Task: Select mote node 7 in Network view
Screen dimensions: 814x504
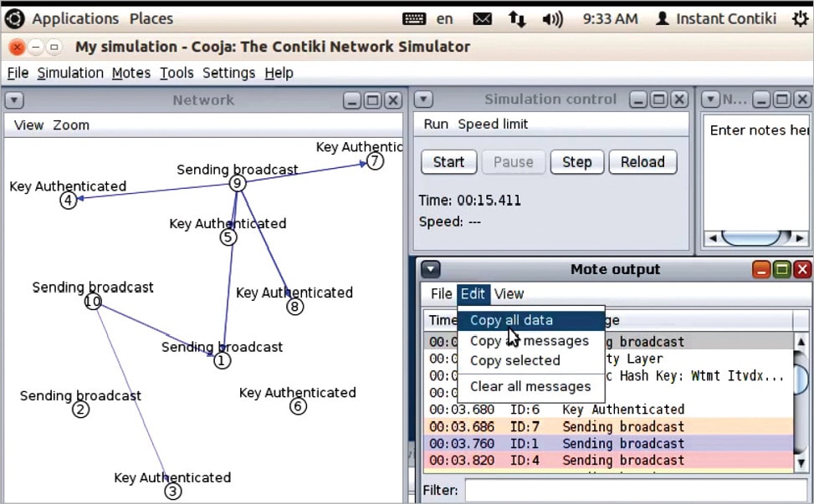Action: 376,161
